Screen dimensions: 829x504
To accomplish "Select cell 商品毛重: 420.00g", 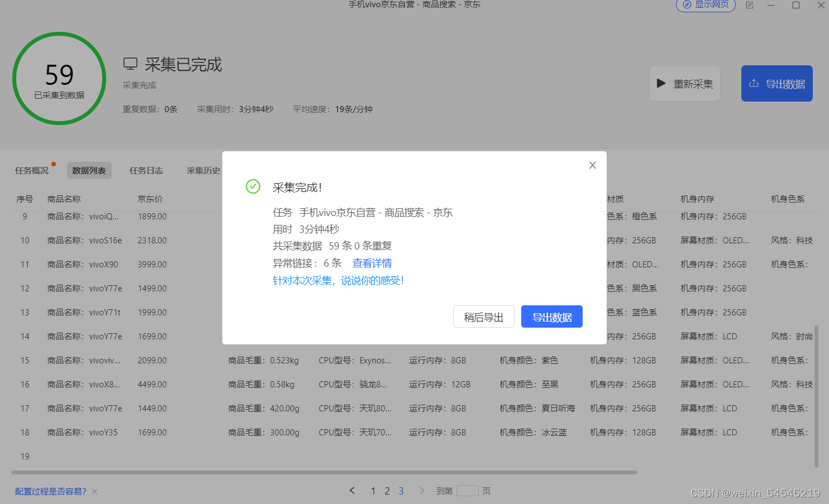I will 264,409.
